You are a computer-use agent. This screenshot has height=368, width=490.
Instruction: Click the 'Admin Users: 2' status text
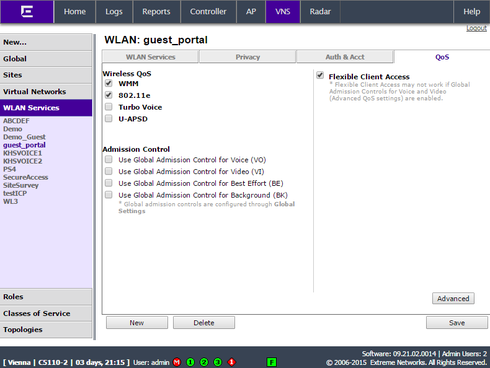[x=464, y=353]
